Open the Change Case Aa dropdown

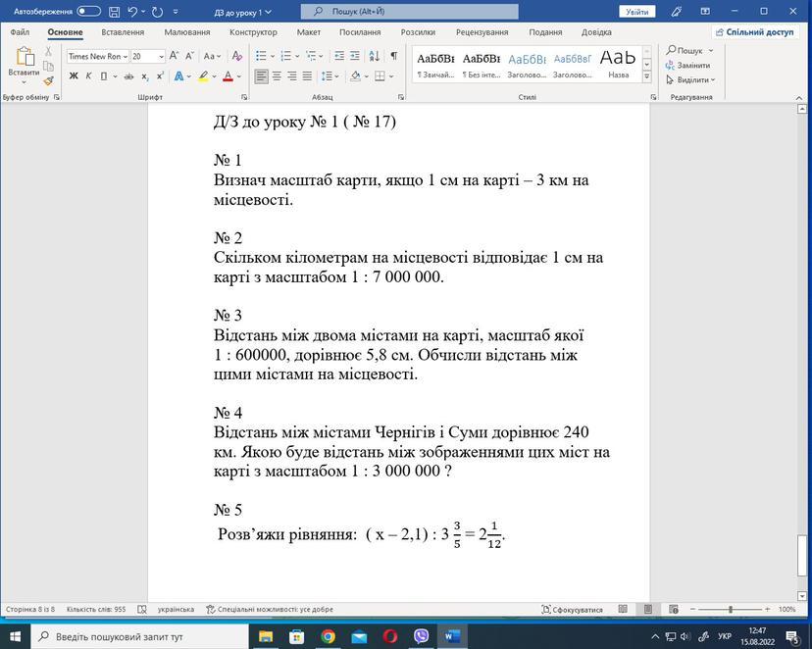coord(212,56)
